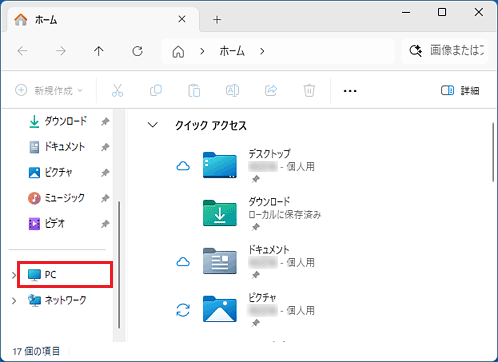Click cloud status icon beside ドキュメント
Screen dimensions: 498x362
183,262
